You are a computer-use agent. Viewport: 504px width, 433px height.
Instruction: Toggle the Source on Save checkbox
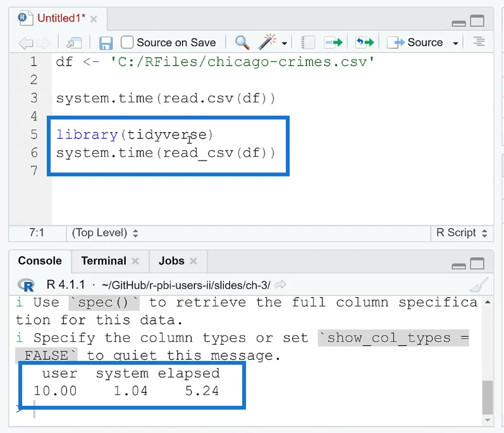coord(127,42)
